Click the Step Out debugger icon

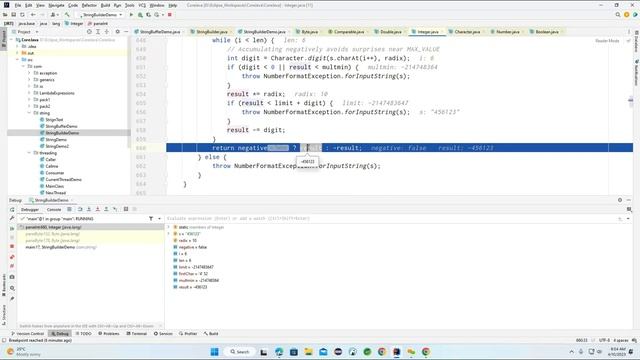pos(106,209)
